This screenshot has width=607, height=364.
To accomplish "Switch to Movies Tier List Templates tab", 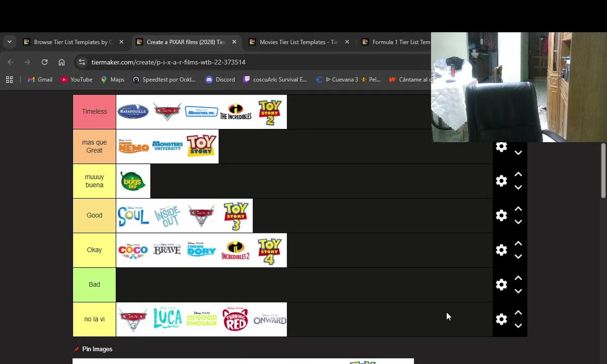I will (299, 42).
